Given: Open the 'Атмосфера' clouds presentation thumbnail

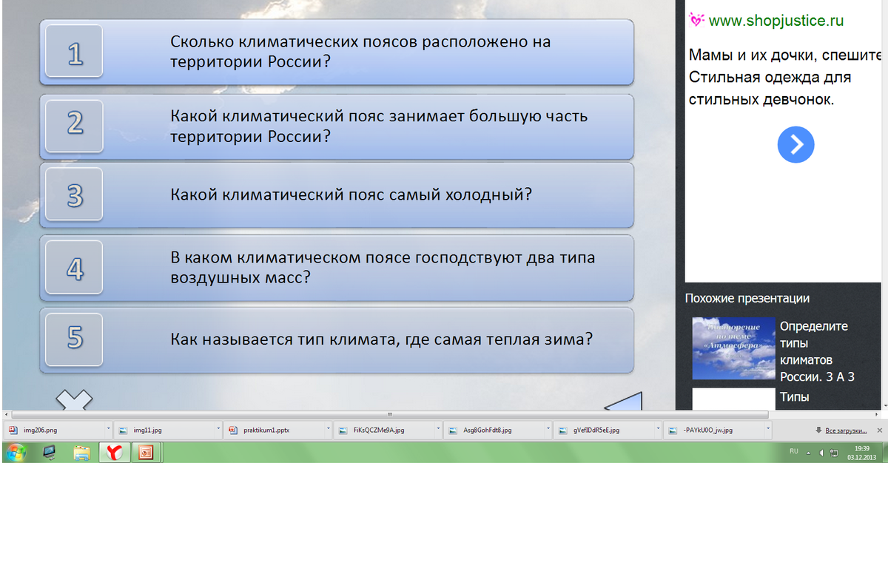Looking at the screenshot, I should pos(733,348).
